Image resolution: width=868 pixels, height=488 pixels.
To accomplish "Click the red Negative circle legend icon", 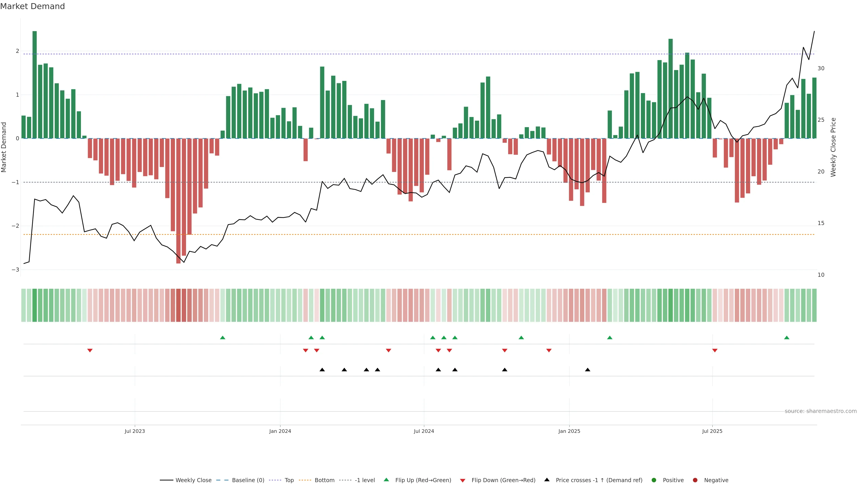I will click(695, 480).
